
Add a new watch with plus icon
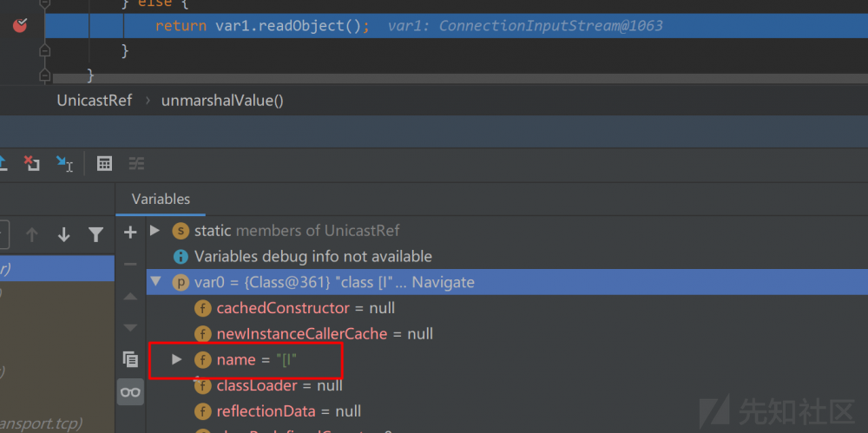(x=130, y=232)
